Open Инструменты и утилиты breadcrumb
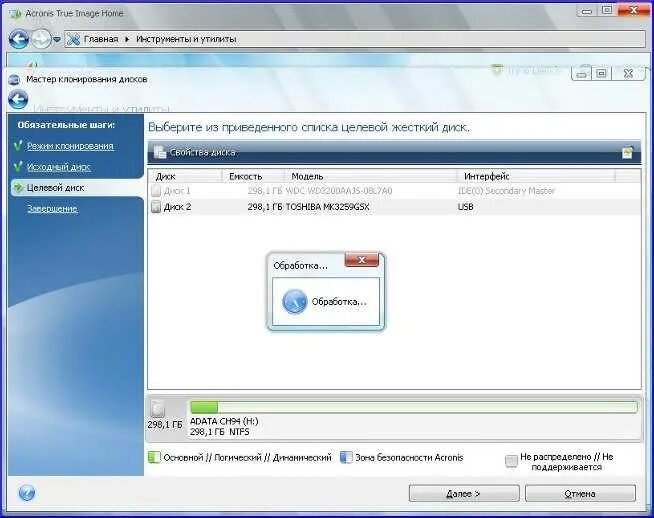Image resolution: width=654 pixels, height=518 pixels. click(x=186, y=39)
